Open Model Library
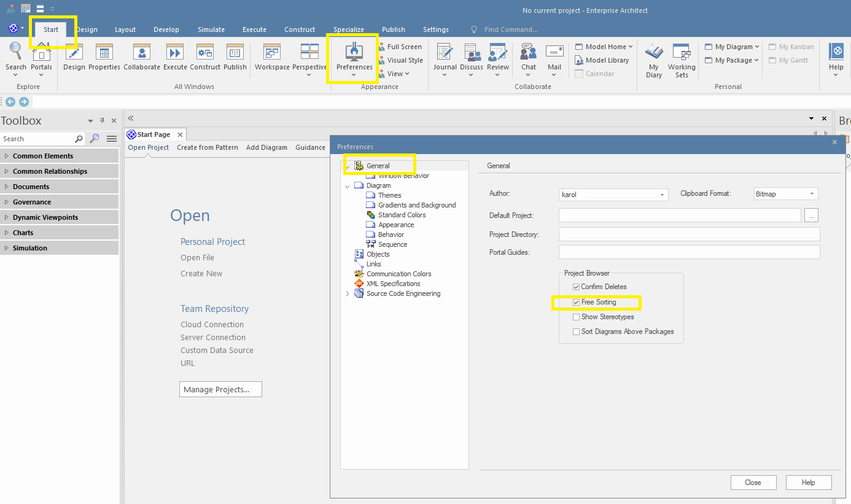Screen dimensions: 851x504 [602, 60]
